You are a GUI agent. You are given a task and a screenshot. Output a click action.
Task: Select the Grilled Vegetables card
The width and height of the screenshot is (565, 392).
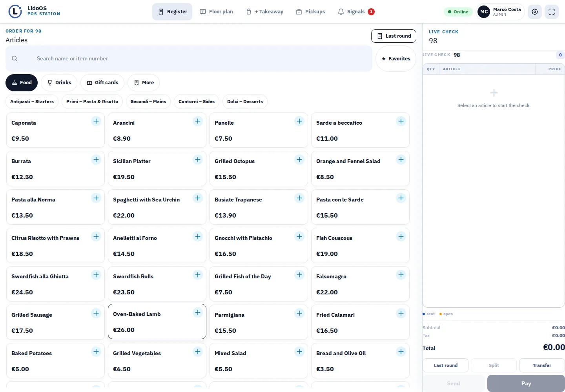tap(157, 361)
